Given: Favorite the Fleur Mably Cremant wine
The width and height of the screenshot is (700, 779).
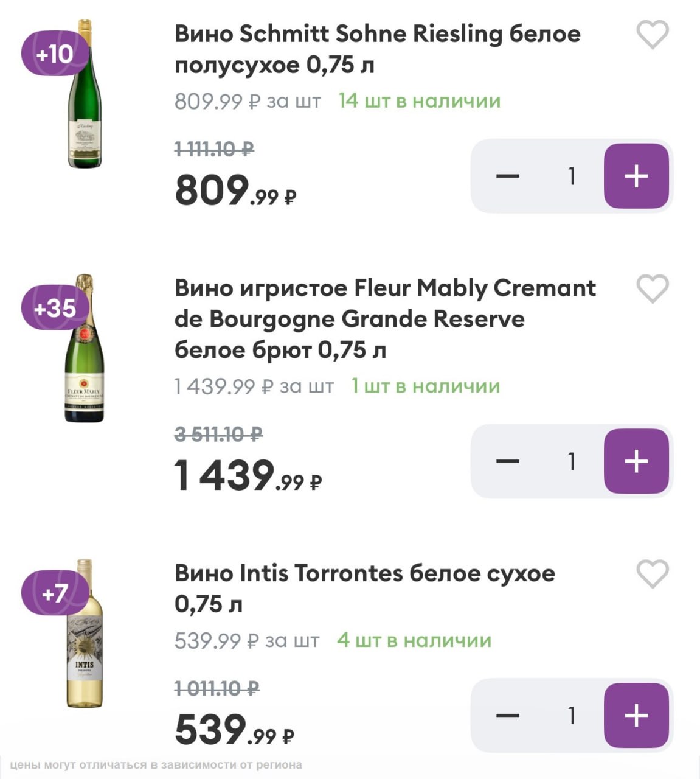Looking at the screenshot, I should (652, 288).
